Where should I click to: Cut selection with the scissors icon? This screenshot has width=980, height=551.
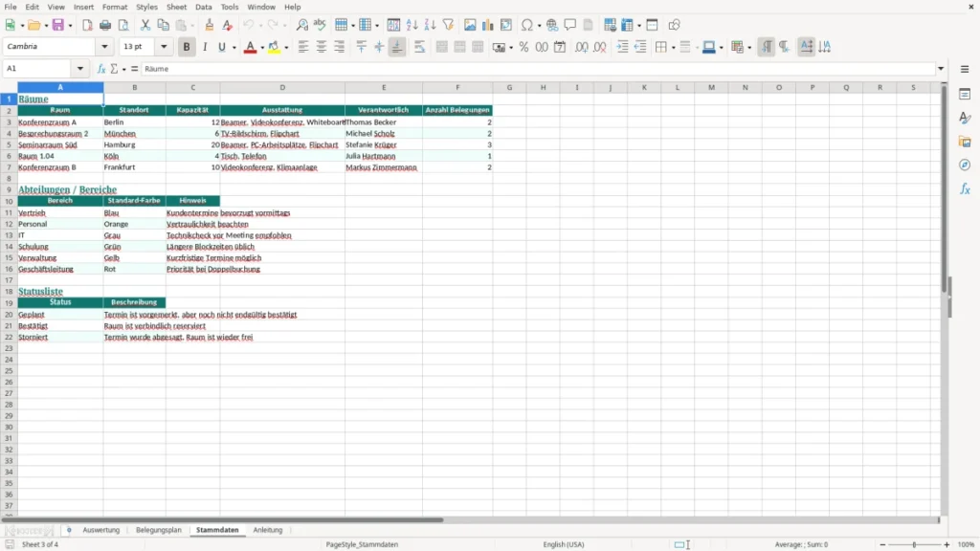click(145, 25)
